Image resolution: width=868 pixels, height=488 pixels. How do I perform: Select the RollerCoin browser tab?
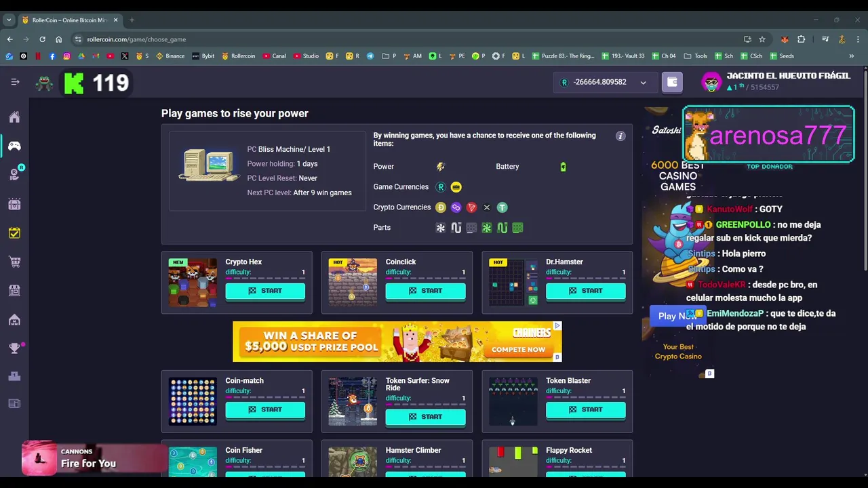coord(68,20)
